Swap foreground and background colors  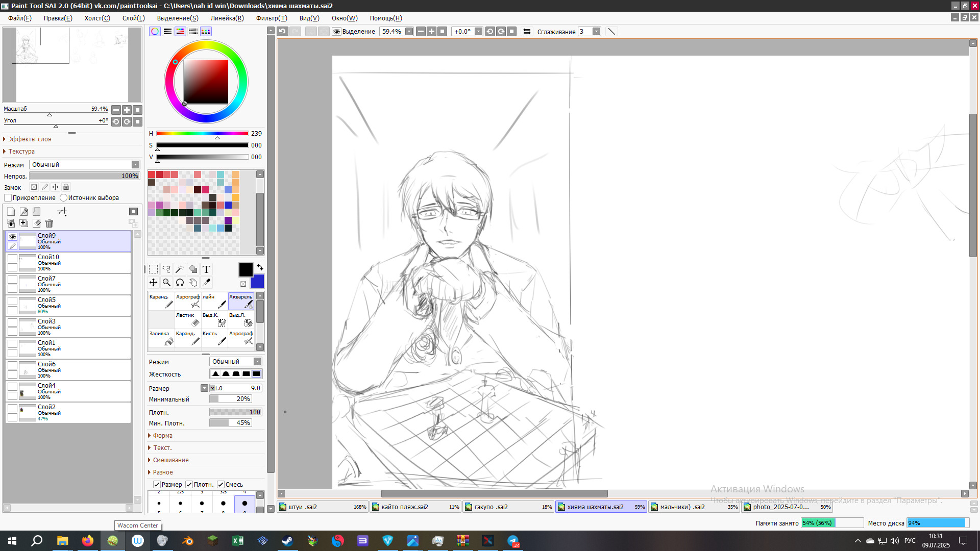260,267
